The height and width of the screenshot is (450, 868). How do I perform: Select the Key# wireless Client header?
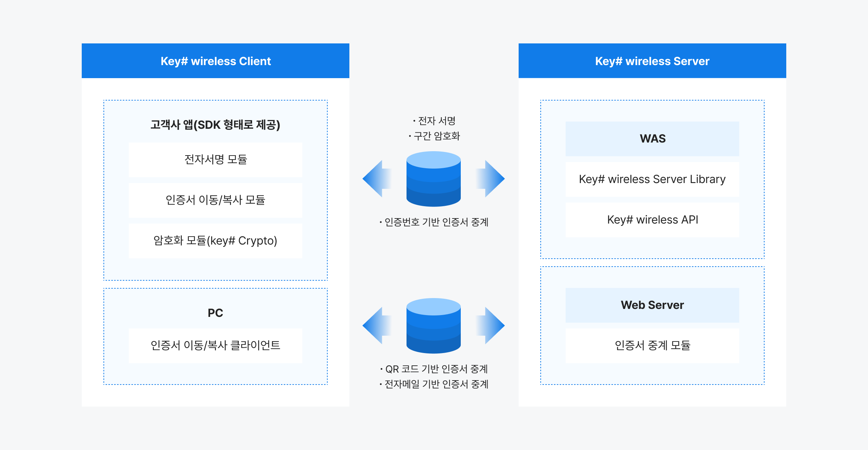click(x=216, y=61)
